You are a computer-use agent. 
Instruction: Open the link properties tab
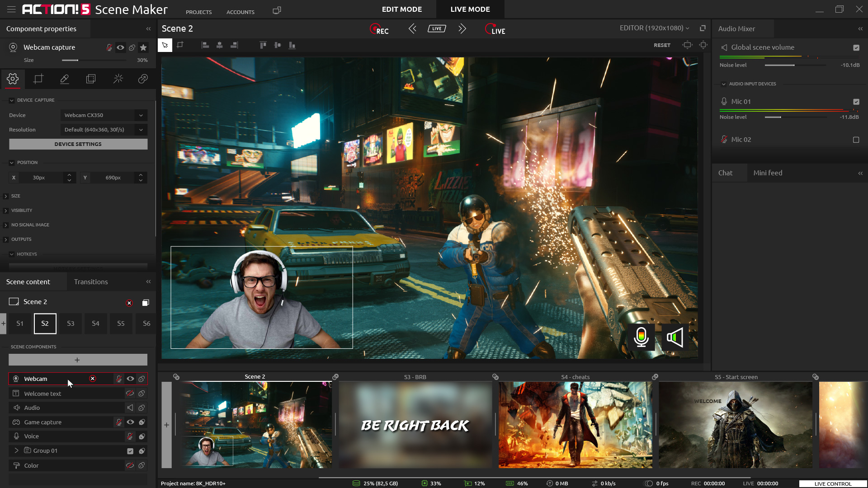pos(143,79)
